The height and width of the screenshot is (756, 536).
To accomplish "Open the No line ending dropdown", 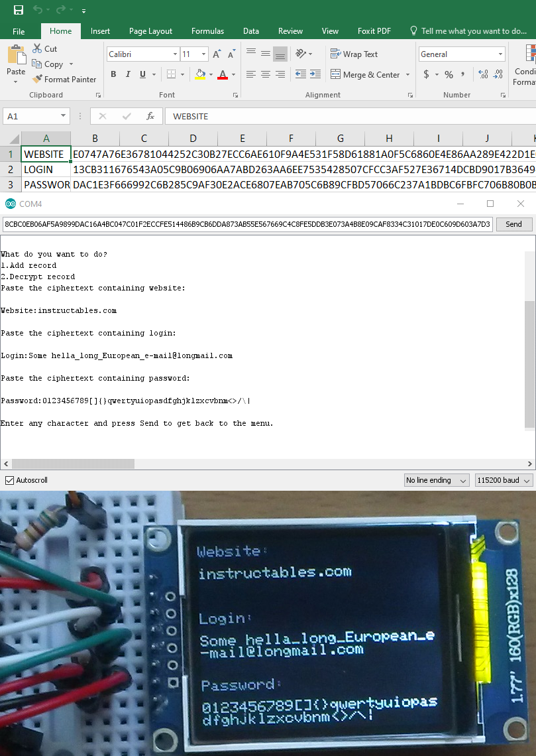I will (437, 480).
